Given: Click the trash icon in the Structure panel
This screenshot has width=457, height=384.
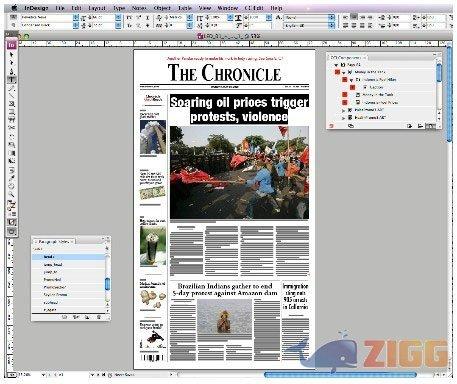Looking at the screenshot, I should coord(431,126).
